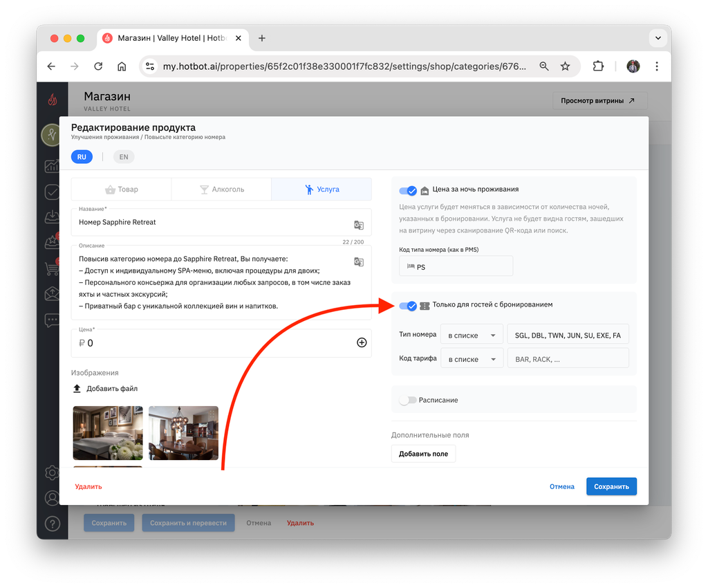This screenshot has height=588, width=708.
Task: Click the room types list field SGL, DBL
Action: (568, 335)
